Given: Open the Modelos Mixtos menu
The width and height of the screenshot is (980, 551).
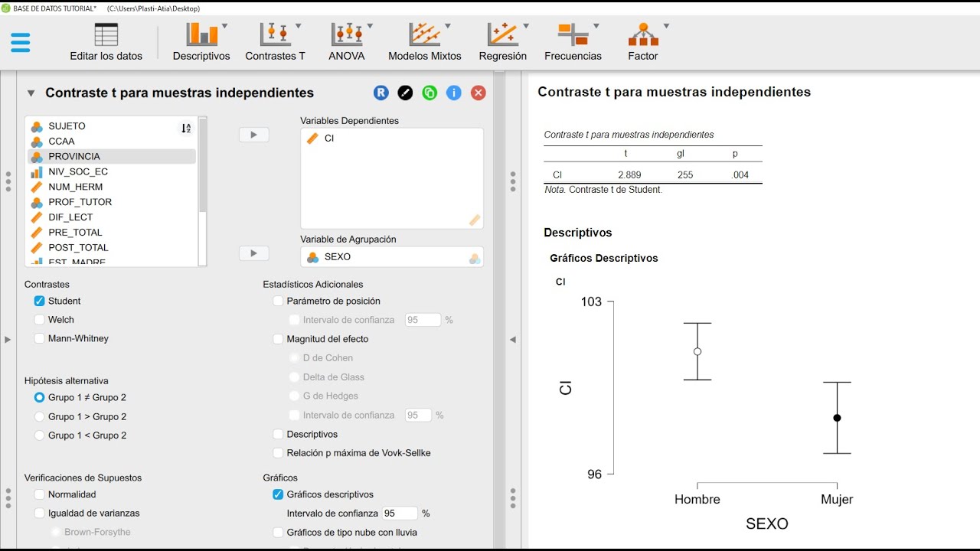Looking at the screenshot, I should click(425, 42).
